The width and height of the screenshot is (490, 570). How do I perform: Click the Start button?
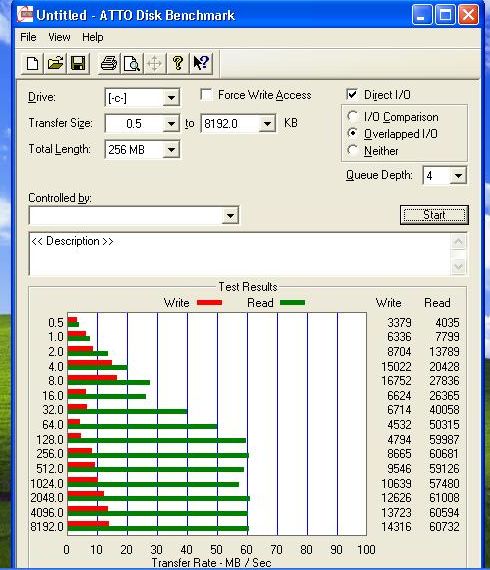[x=434, y=215]
